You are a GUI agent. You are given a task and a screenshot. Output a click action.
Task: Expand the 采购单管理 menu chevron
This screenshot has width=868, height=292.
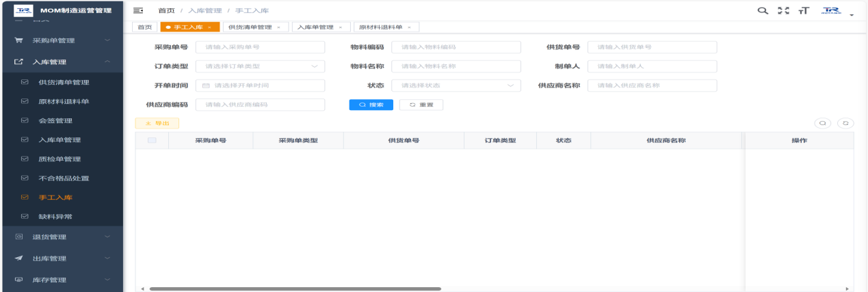107,40
